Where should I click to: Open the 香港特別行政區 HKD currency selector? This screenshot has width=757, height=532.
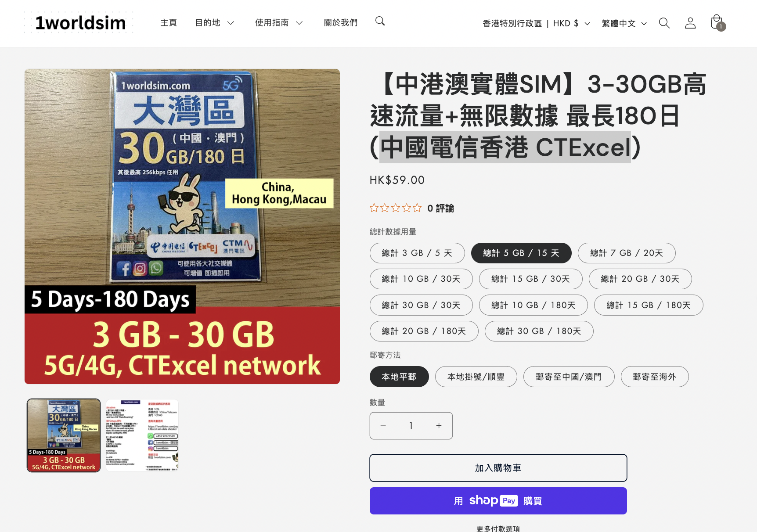click(x=536, y=23)
